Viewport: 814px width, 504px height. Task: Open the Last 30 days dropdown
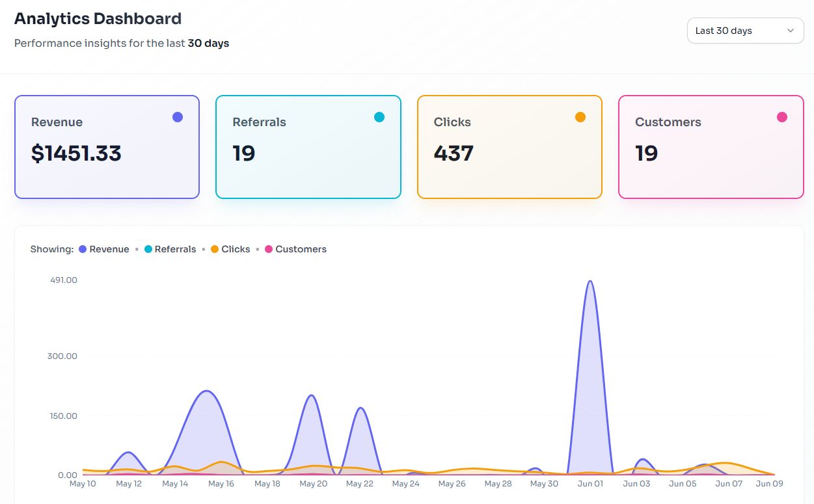[x=745, y=31]
